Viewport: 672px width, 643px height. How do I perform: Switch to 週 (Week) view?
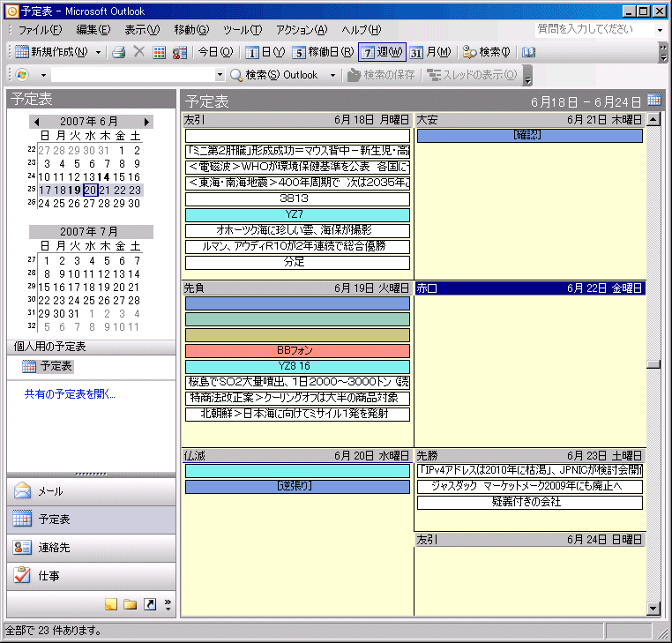[x=382, y=52]
